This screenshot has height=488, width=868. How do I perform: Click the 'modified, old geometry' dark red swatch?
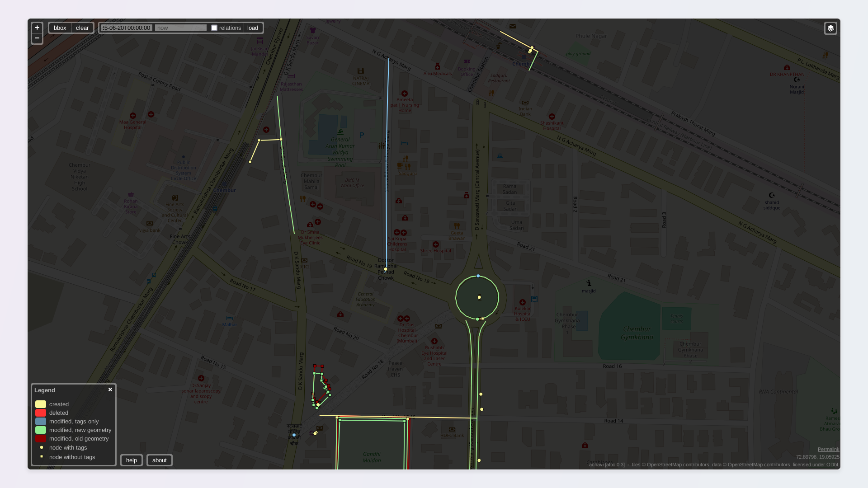(41, 439)
